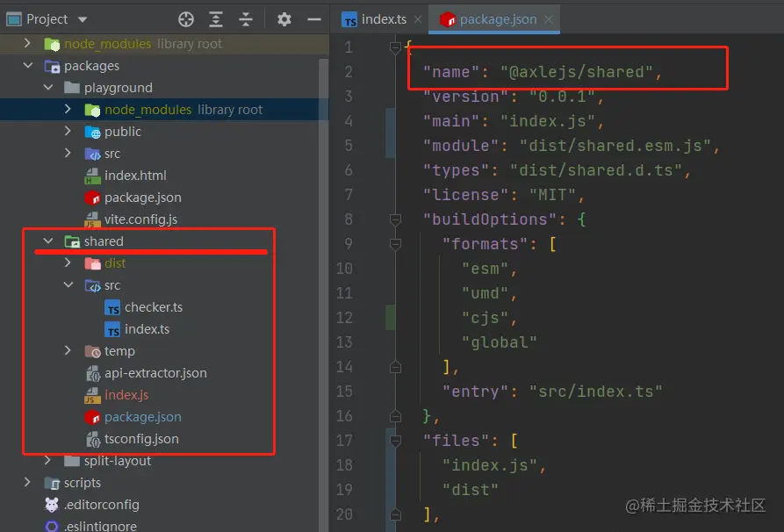Expand the public folder
The height and width of the screenshot is (532, 784).
pos(68,131)
